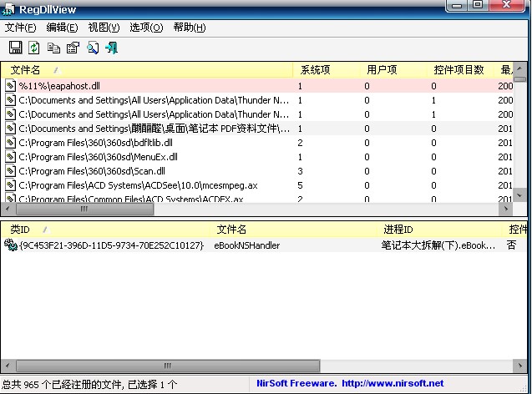Sort by the 系统项 column header
Viewport: 532px width, 394px height.
(x=315, y=70)
